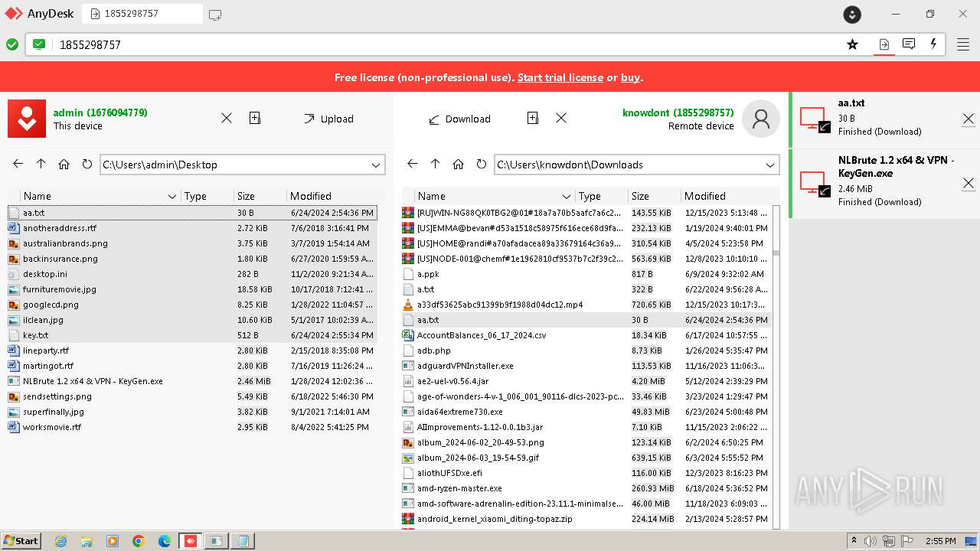Select key.txt in local Desktop list
The width and height of the screenshot is (980, 551).
191,335
